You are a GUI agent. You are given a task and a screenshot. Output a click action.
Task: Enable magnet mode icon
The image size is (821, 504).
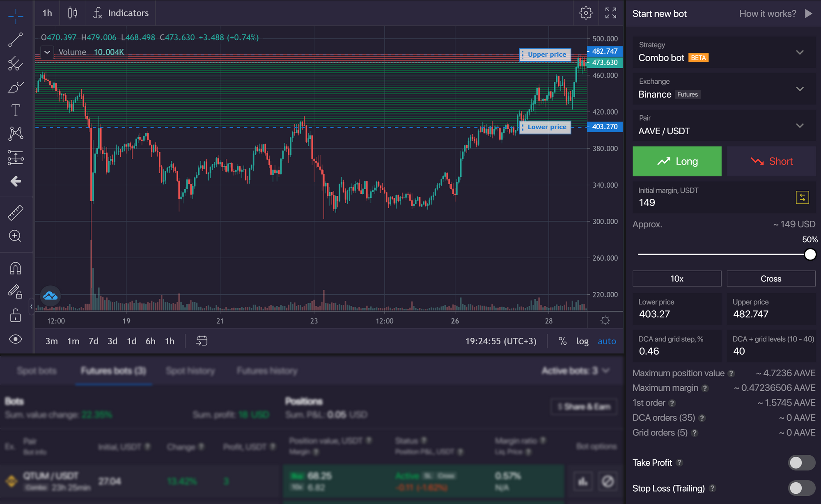point(16,268)
